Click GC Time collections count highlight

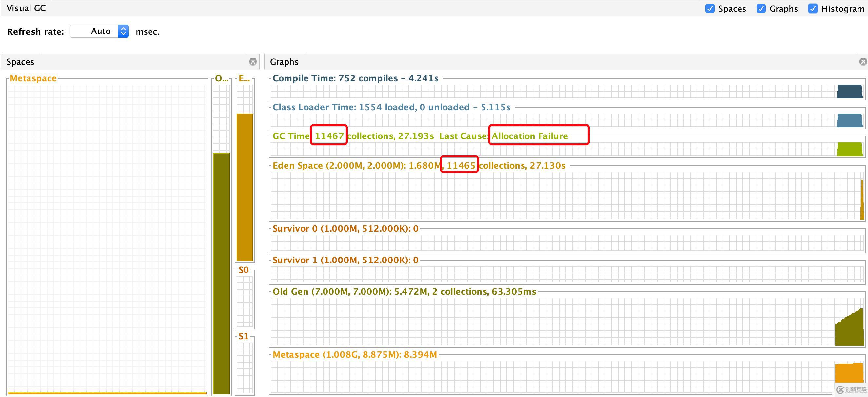coord(329,136)
